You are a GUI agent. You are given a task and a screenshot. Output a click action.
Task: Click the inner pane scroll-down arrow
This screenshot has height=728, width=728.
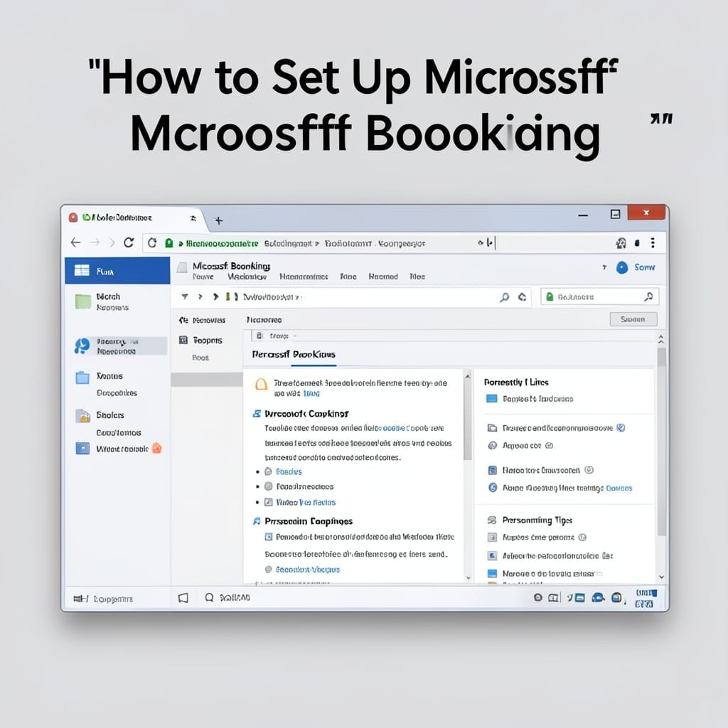point(468,578)
